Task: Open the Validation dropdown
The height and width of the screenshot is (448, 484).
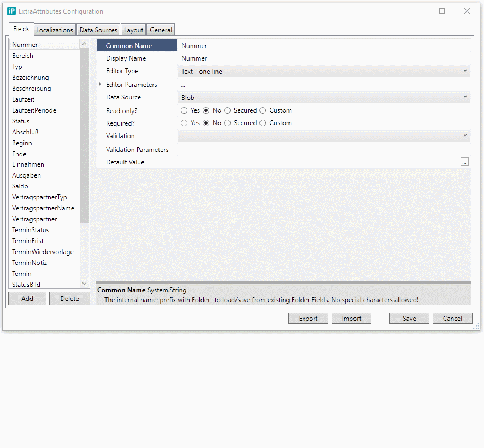Action: 323,136
